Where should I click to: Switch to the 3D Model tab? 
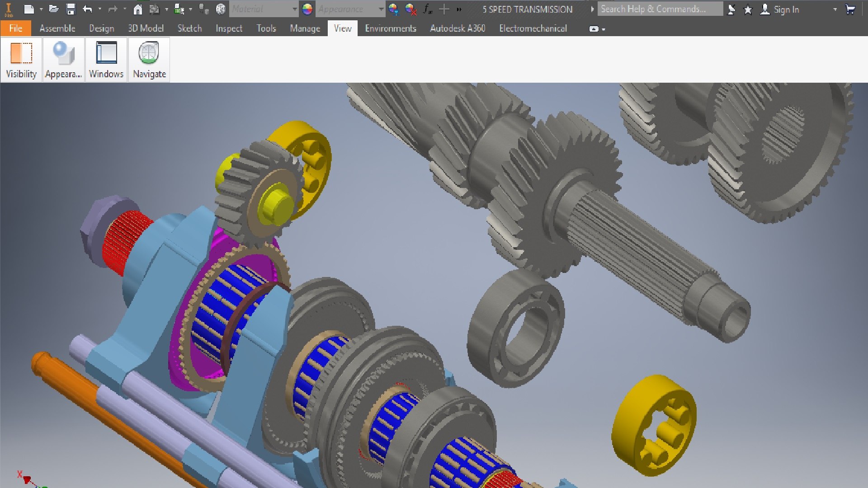pyautogui.click(x=146, y=28)
